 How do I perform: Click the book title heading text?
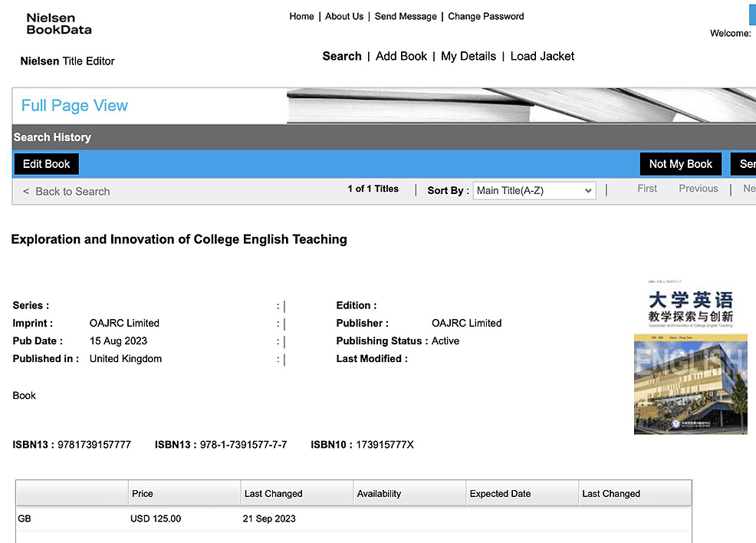click(x=179, y=240)
